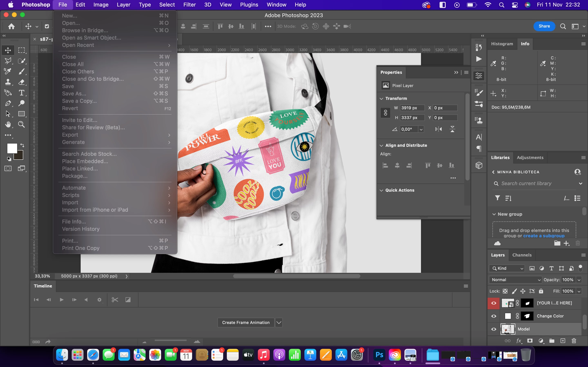588x367 pixels.
Task: Click the create a subgroup link
Action: click(x=544, y=236)
